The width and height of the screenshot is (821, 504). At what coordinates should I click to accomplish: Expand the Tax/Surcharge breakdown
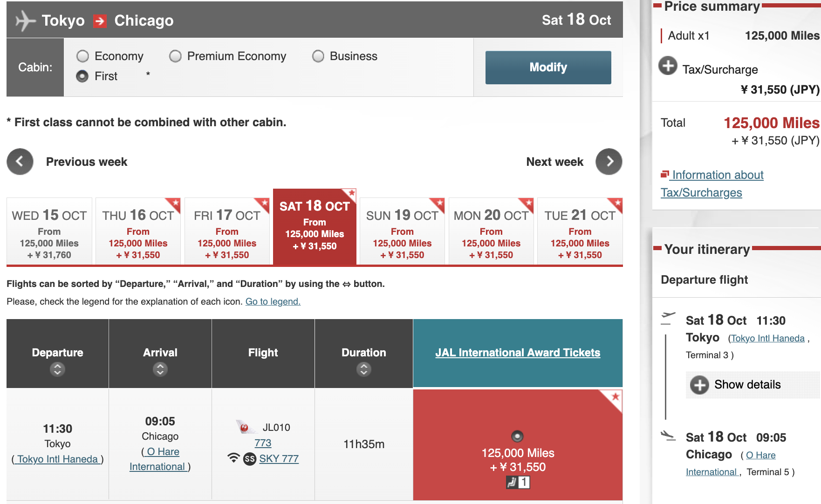(x=668, y=66)
